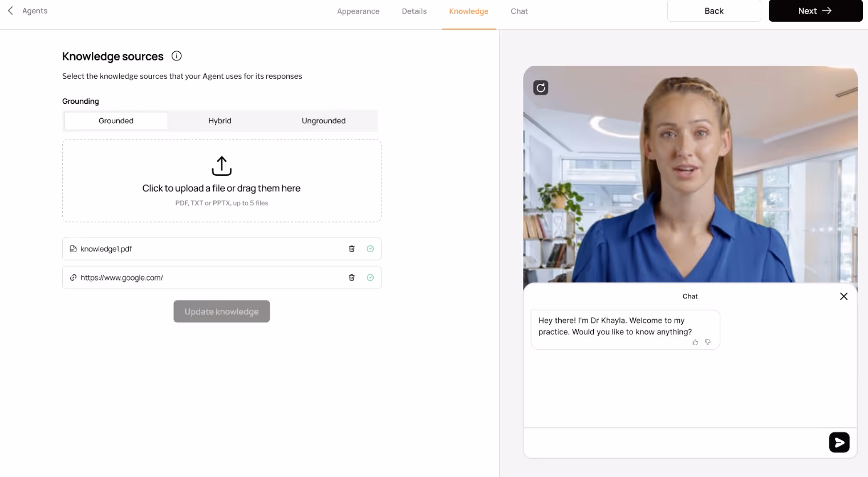
Task: Click the chat message input field
Action: pyautogui.click(x=656, y=442)
